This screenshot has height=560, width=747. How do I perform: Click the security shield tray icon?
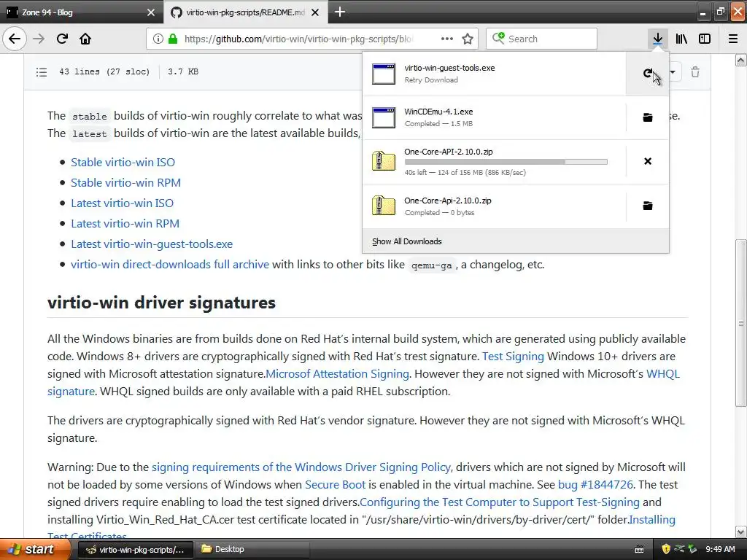tap(666, 549)
